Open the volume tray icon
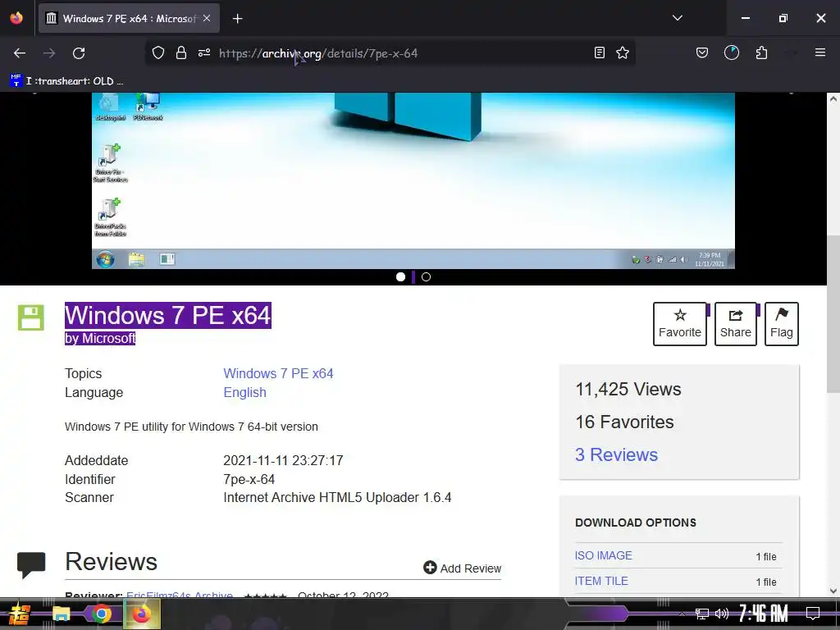840x630 pixels. click(722, 614)
